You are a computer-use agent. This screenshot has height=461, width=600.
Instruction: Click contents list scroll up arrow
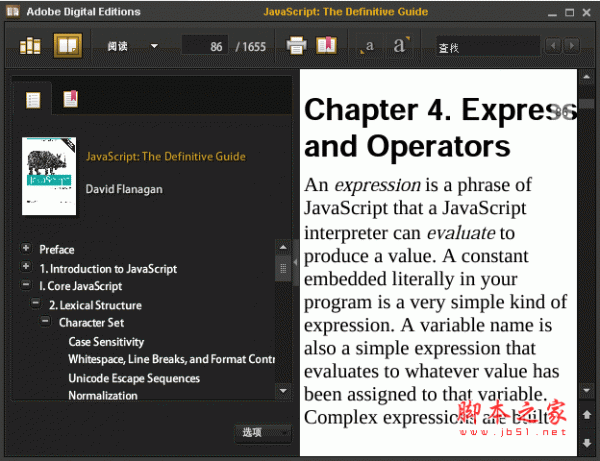[x=283, y=247]
